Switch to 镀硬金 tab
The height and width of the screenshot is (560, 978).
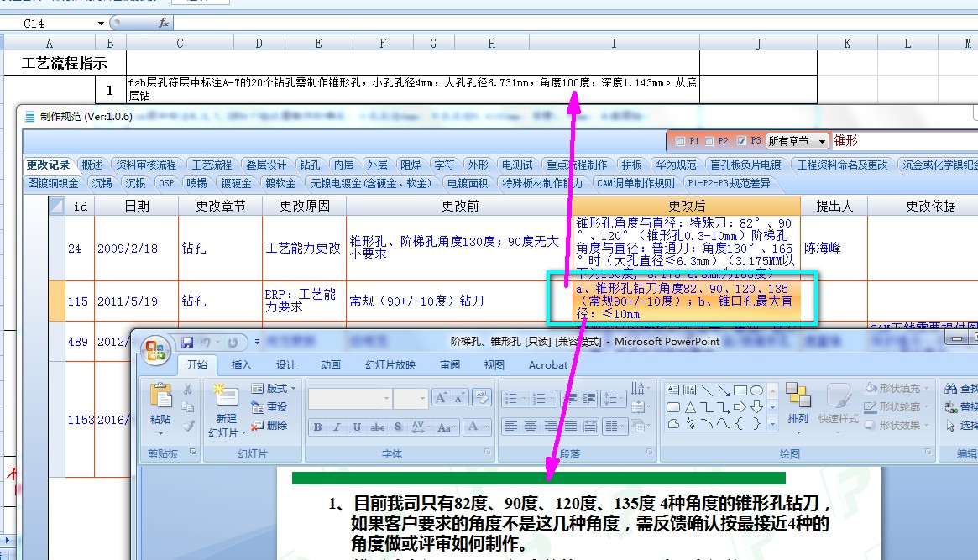236,183
